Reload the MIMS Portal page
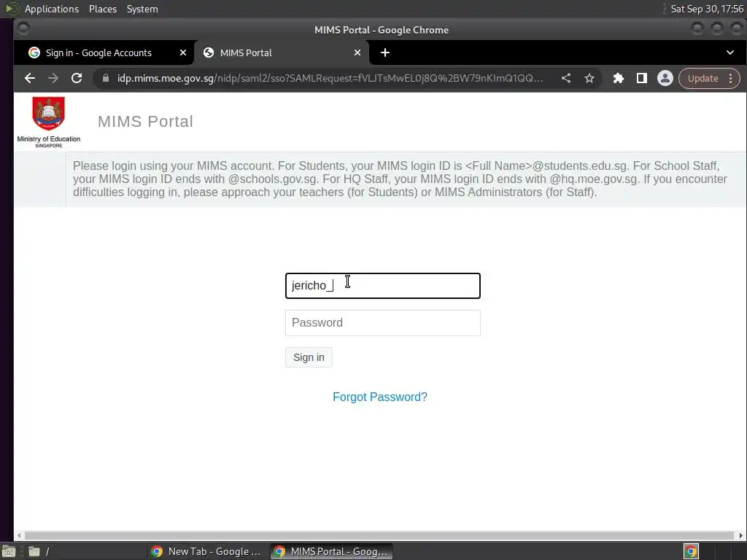747x560 pixels. tap(76, 78)
